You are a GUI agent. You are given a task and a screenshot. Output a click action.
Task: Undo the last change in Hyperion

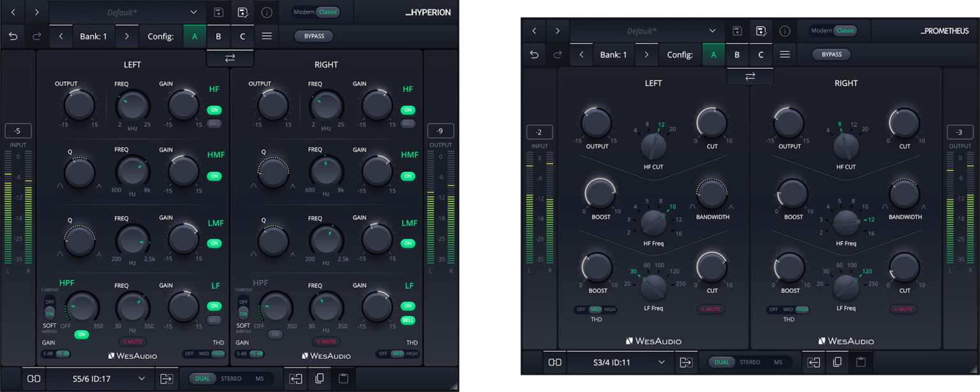pos(13,36)
